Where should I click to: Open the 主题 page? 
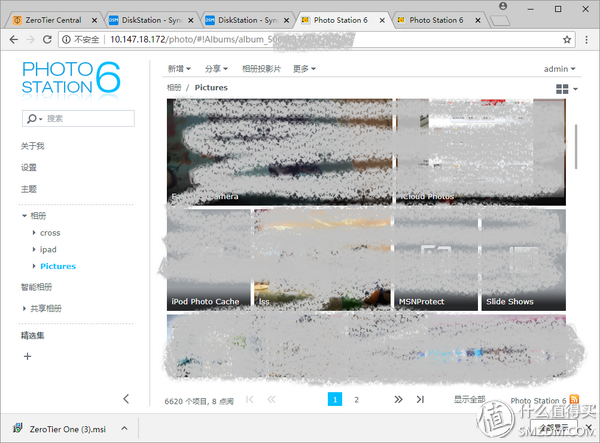coord(29,189)
